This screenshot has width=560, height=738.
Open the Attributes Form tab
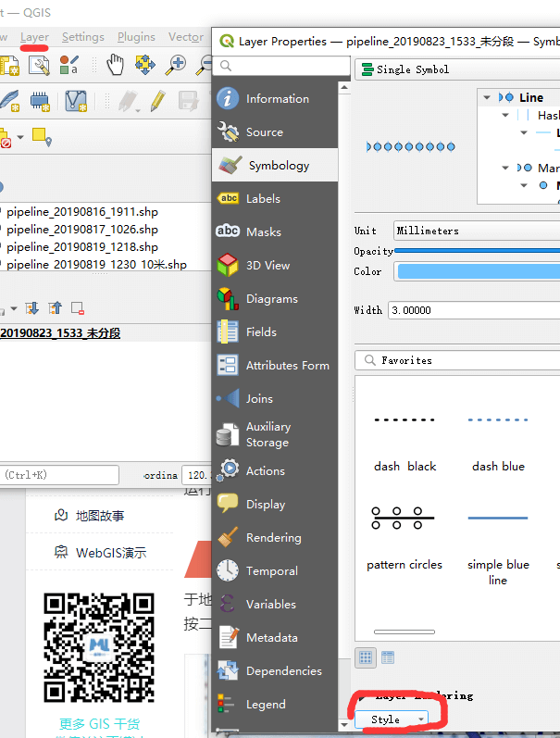click(287, 366)
